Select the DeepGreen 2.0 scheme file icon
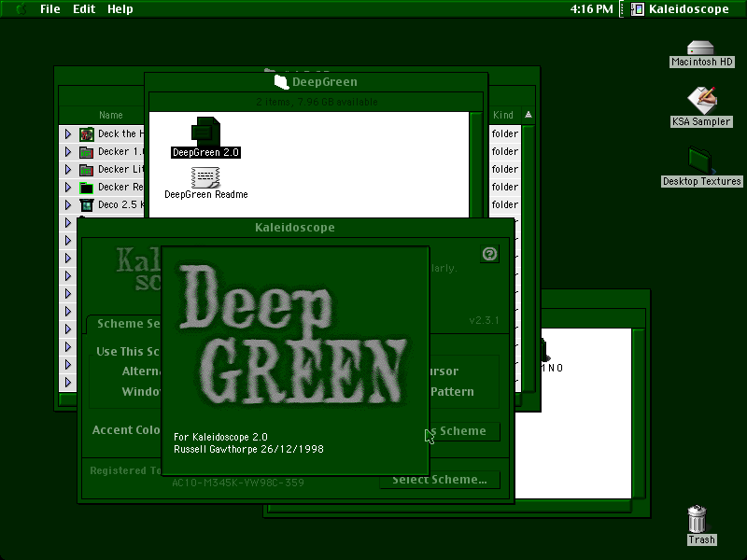The width and height of the screenshot is (747, 560). click(205, 132)
